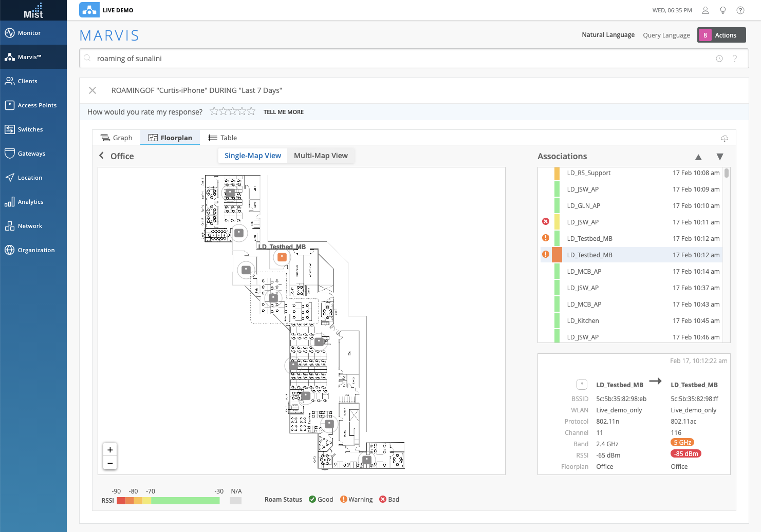Screen dimensions: 761x532
Task: Open the Actions button
Action: point(721,35)
